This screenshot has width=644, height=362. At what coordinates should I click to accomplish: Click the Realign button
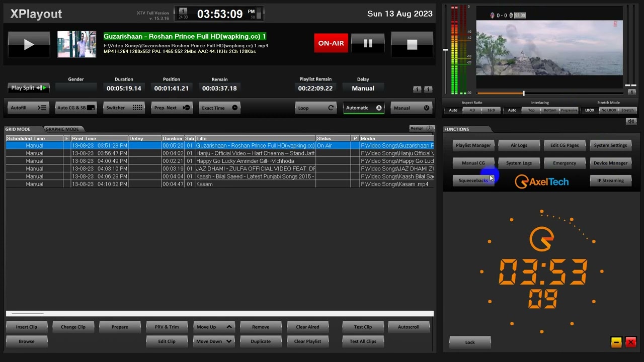(421, 128)
